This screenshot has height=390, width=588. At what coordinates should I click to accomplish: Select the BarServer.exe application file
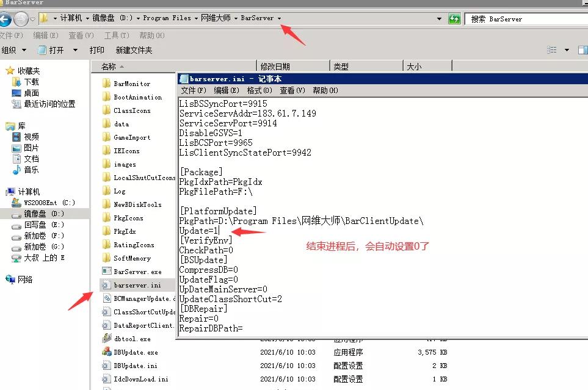137,272
